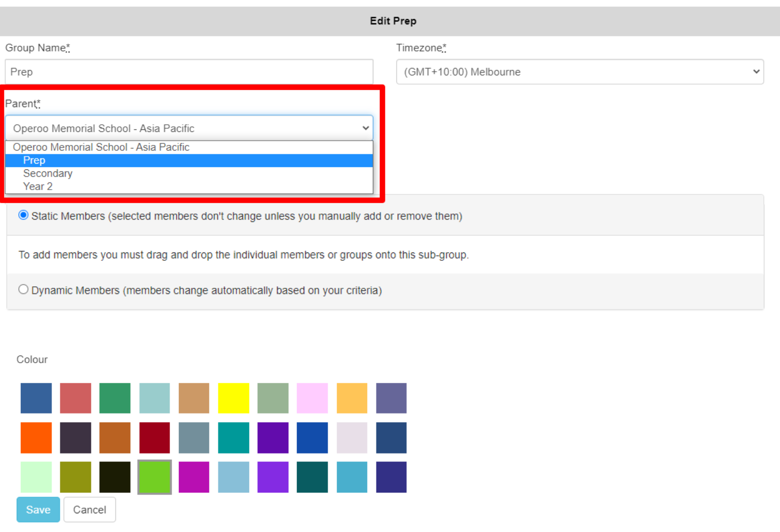The width and height of the screenshot is (780, 532).
Task: Choose the salmon red colour swatch
Action: 75,398
